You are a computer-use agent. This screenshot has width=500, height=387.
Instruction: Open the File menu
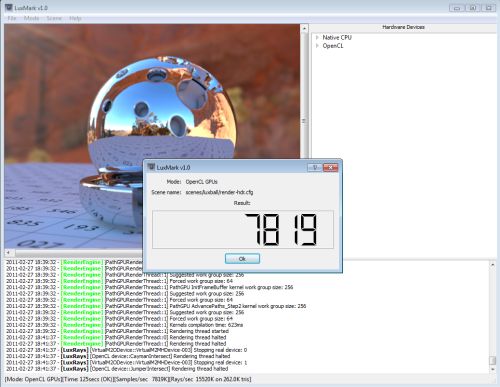[x=12, y=18]
